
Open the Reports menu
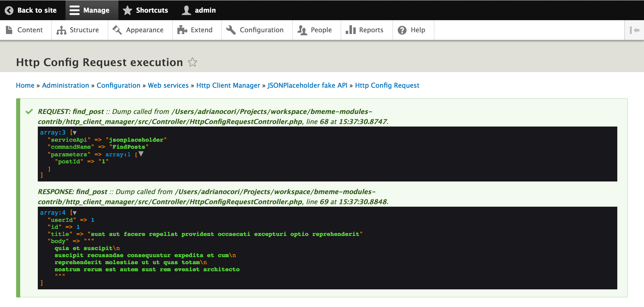[367, 30]
